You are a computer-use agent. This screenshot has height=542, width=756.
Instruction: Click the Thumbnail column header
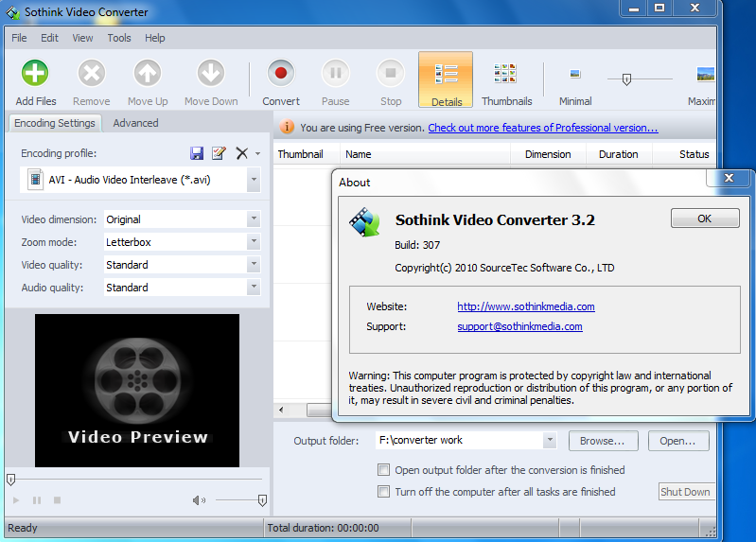(x=307, y=154)
